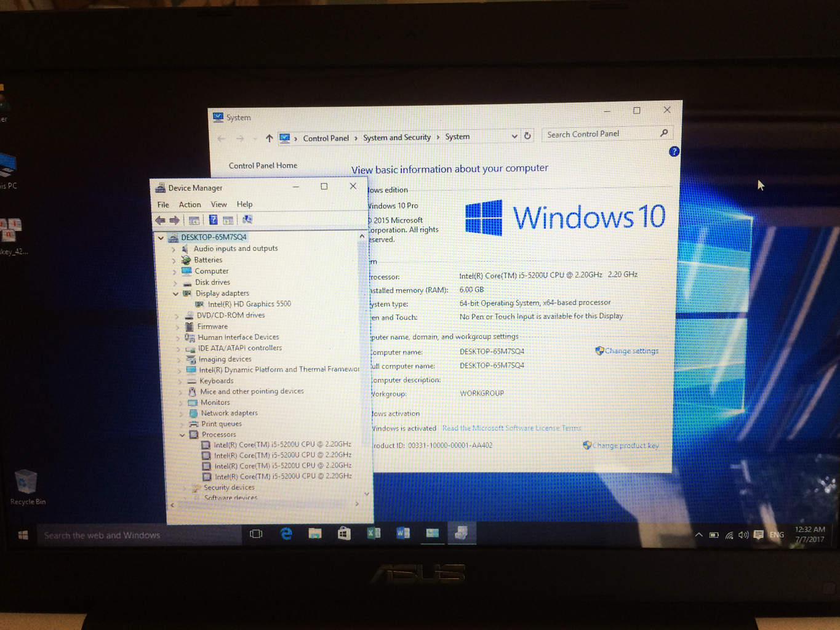Select the Firmware category
The height and width of the screenshot is (630, 840).
point(212,327)
